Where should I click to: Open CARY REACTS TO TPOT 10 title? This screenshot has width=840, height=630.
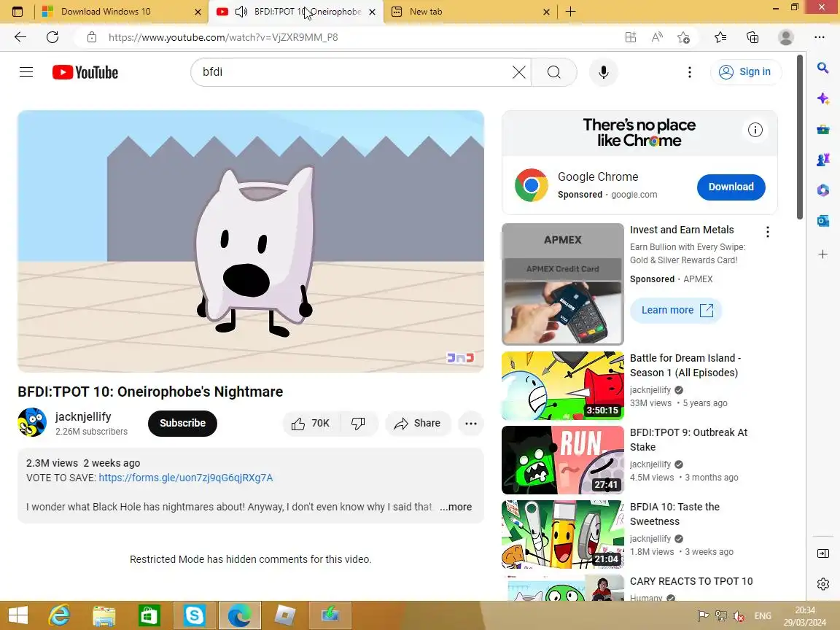[691, 581]
